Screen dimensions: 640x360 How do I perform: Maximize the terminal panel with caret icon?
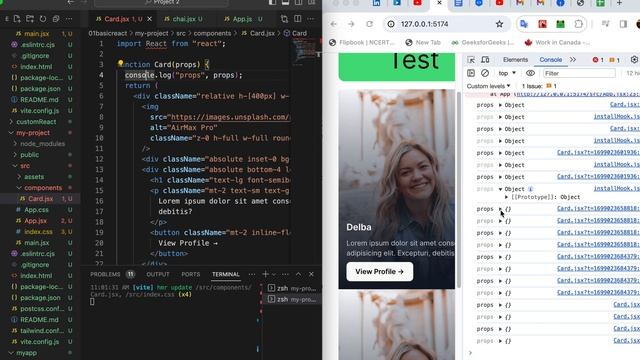[298, 274]
